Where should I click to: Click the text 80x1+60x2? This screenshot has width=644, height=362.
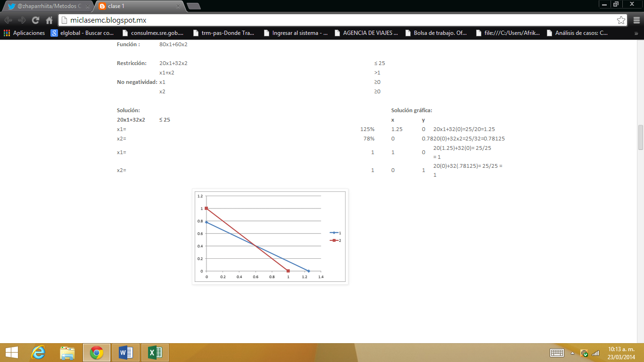point(173,44)
